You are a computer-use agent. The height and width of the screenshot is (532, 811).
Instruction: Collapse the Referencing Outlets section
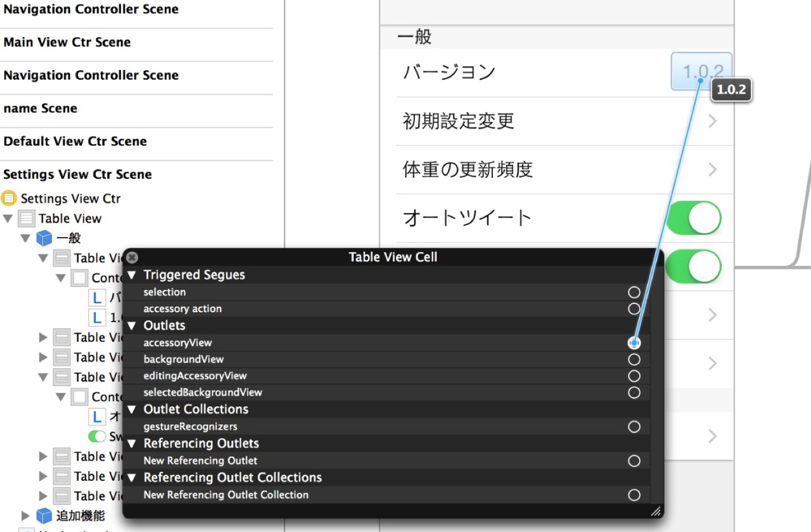pos(132,444)
